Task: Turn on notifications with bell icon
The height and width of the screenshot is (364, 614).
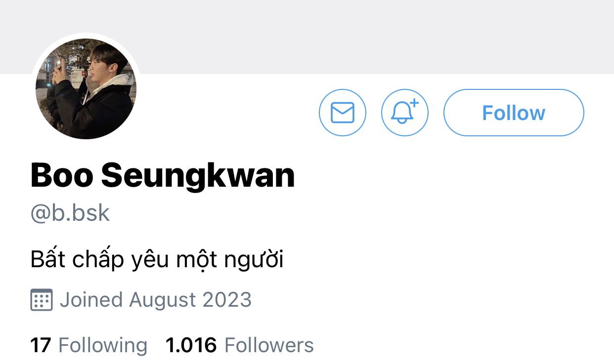Action: click(x=405, y=113)
